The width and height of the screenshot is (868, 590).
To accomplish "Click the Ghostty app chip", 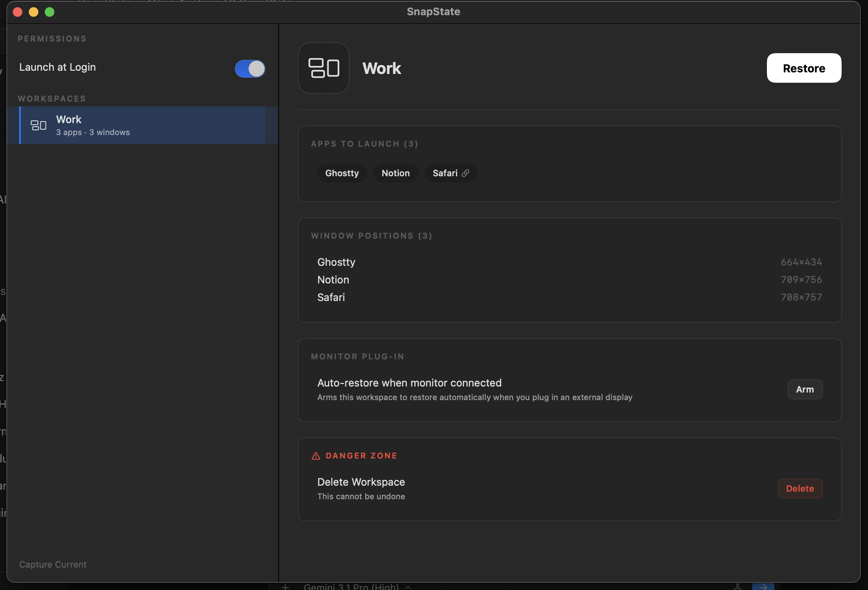I will [342, 173].
